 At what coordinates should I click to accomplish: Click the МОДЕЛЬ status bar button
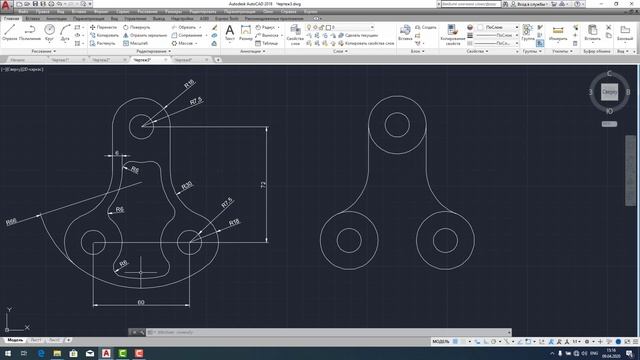tap(441, 342)
